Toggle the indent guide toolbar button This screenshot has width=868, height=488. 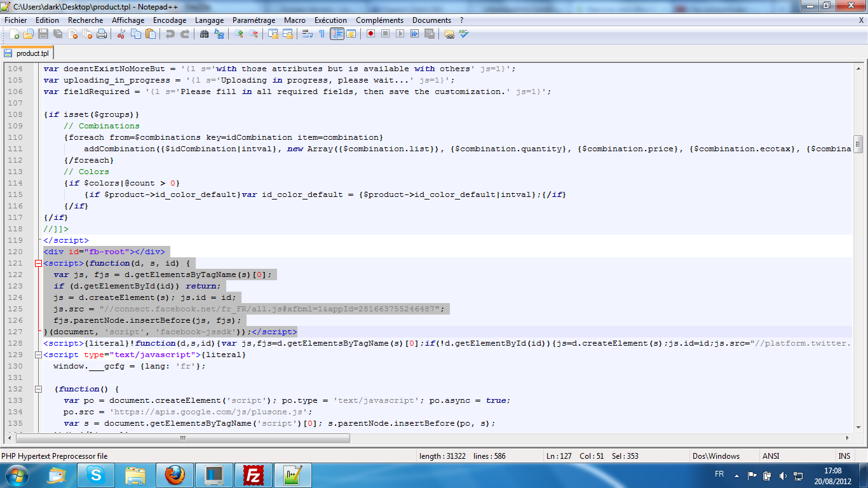pos(337,34)
